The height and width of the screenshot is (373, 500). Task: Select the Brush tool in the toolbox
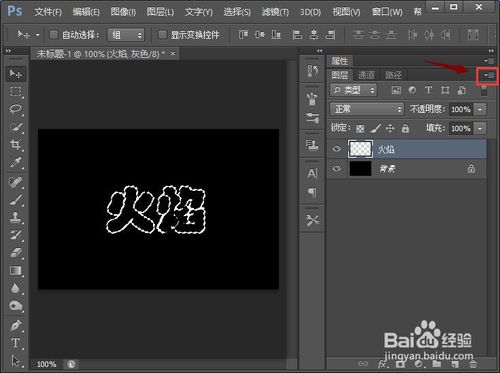point(15,200)
